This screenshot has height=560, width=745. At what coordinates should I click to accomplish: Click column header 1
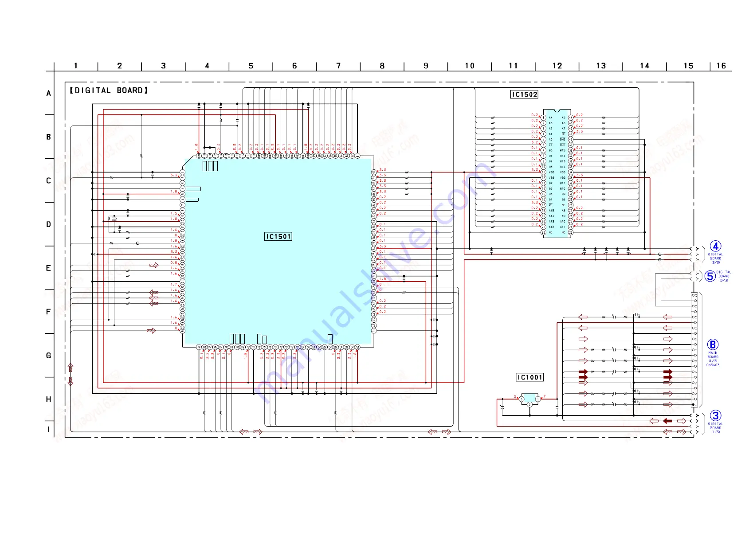point(76,66)
